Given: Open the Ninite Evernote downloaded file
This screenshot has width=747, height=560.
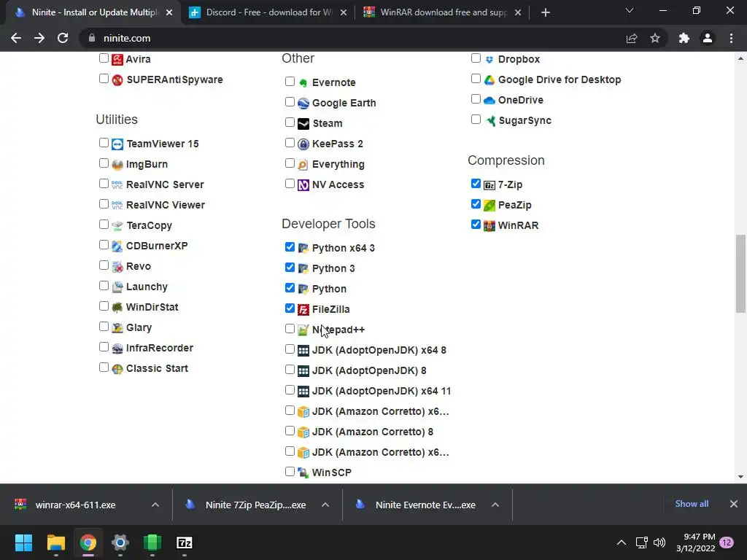Looking at the screenshot, I should click(425, 505).
